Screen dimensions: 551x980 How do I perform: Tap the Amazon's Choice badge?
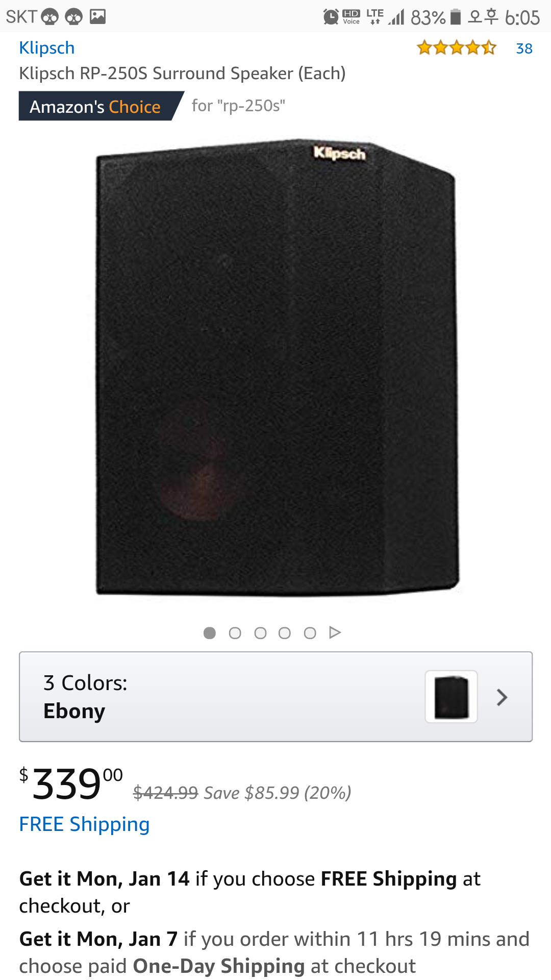(x=101, y=106)
